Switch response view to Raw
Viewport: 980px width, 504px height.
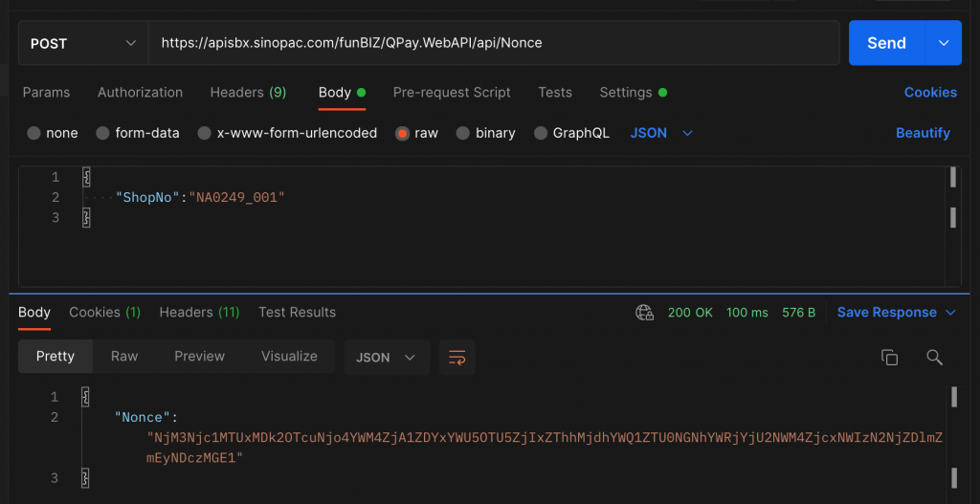click(124, 357)
